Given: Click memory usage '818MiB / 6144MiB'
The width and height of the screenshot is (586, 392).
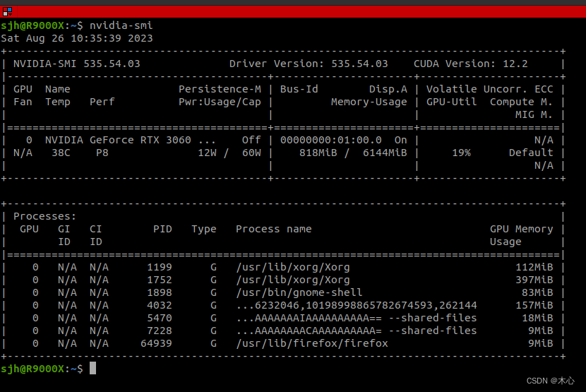Looking at the screenshot, I should pos(353,153).
